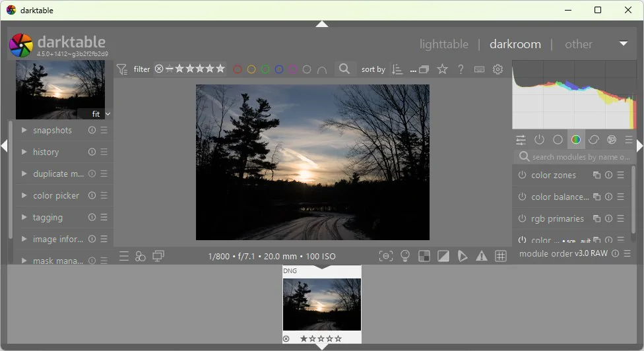Filter by purple color label

[x=293, y=69]
